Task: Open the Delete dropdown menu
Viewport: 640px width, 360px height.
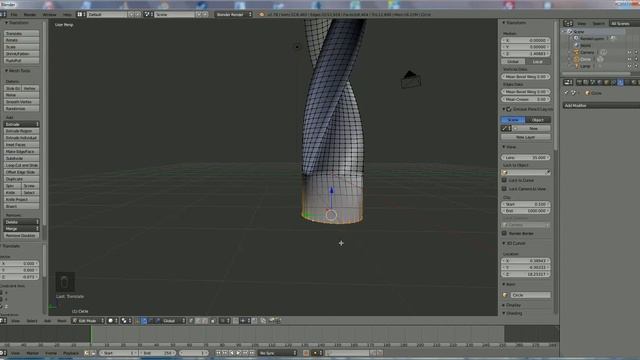Action: 21,222
